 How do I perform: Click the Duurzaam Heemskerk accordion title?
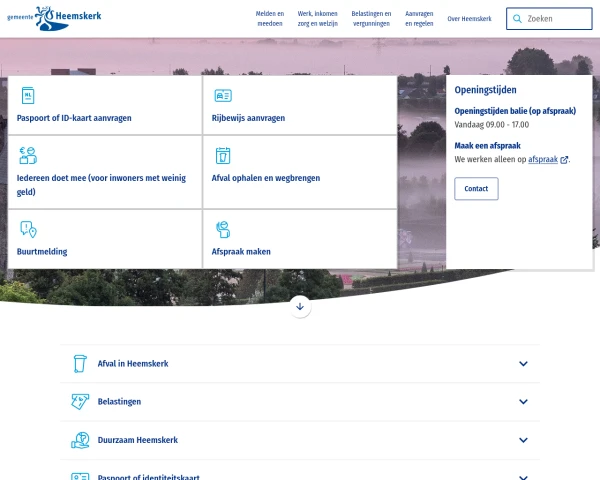[x=138, y=440]
